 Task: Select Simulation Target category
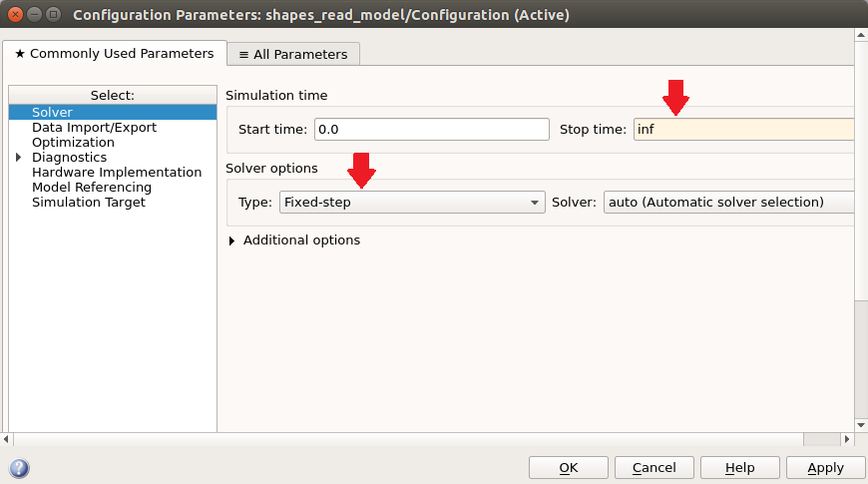(x=89, y=203)
